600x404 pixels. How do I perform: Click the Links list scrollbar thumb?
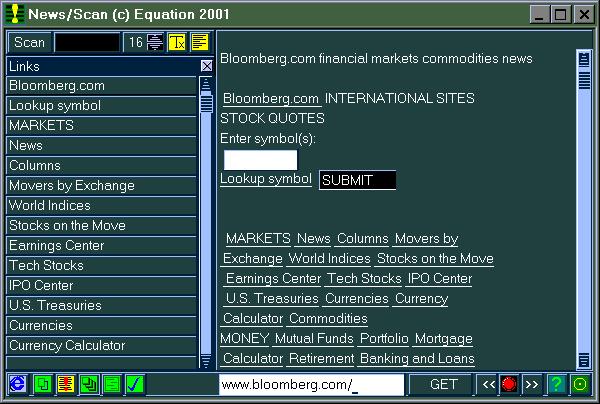(x=206, y=103)
